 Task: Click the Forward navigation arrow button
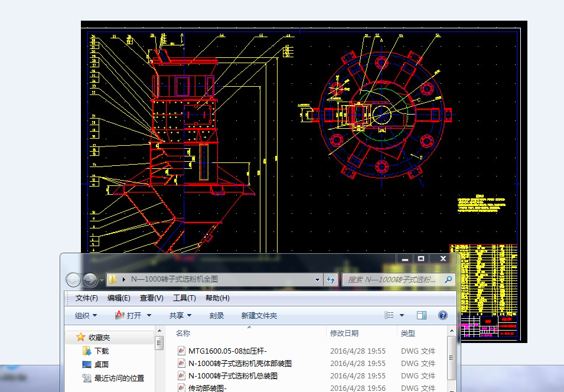coord(90,280)
